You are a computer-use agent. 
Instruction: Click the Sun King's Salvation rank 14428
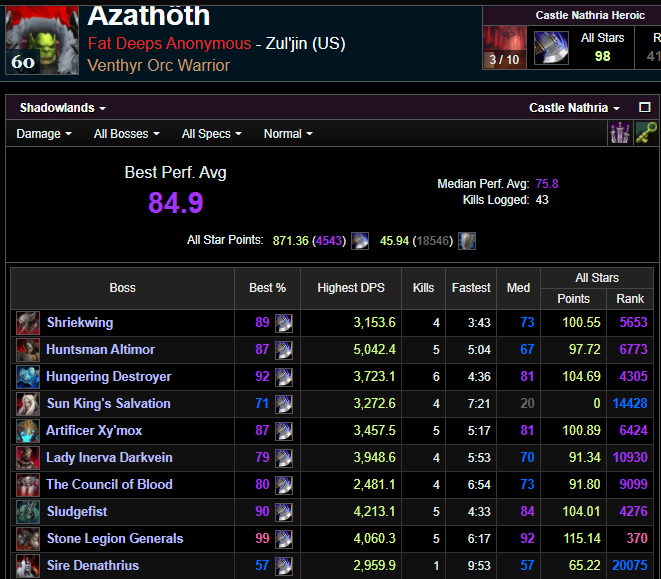630,403
